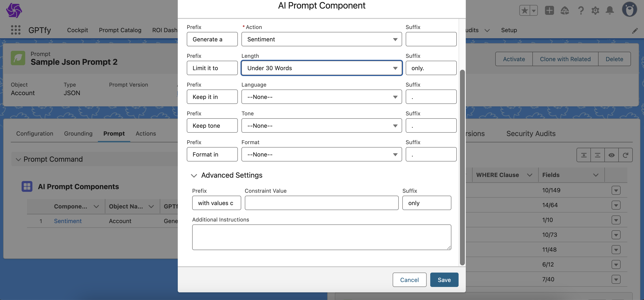This screenshot has height=300, width=644.
Task: Click the green Prompt record icon
Action: tap(18, 58)
